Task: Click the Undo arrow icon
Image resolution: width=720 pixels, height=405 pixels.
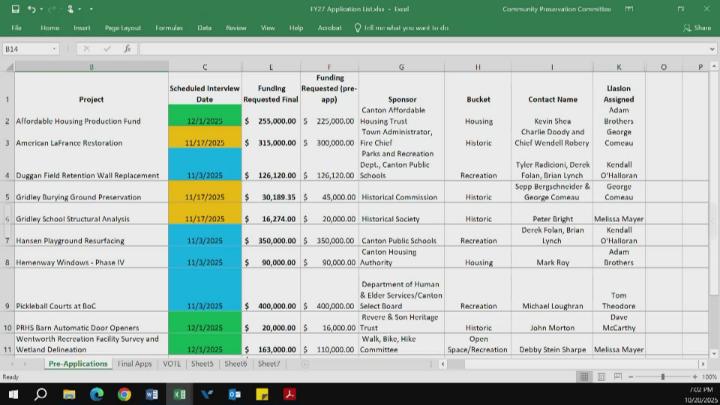Action: coord(34,9)
